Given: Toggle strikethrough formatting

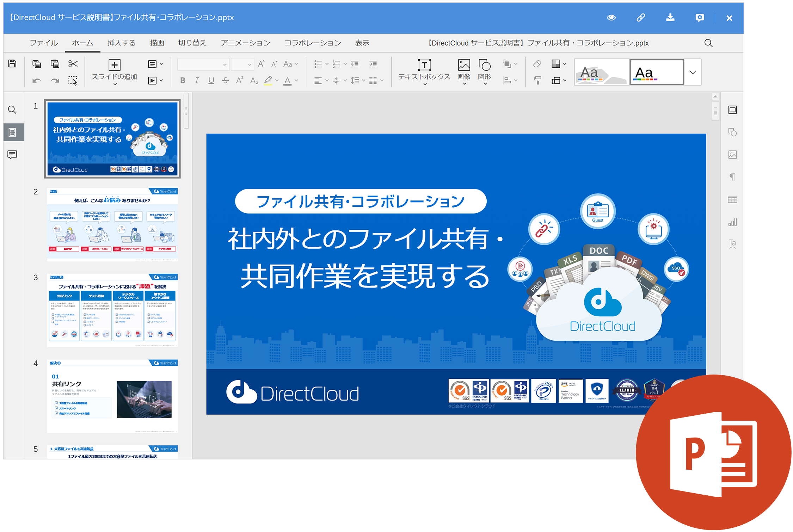Looking at the screenshot, I should click(x=226, y=81).
